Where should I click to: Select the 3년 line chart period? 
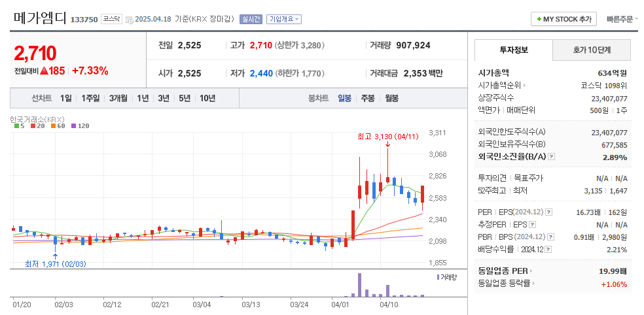click(x=164, y=99)
